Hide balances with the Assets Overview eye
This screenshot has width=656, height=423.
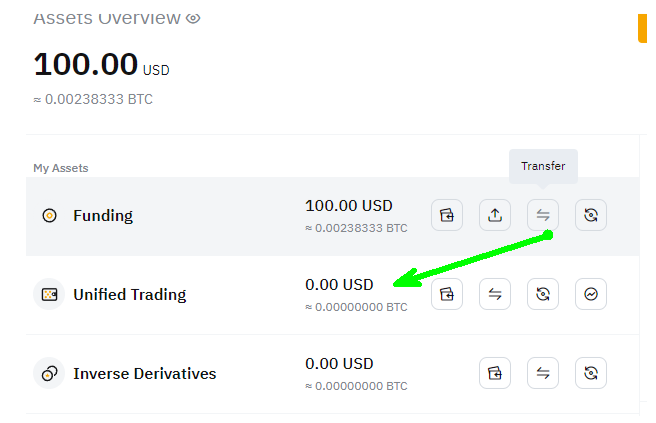[x=193, y=18]
